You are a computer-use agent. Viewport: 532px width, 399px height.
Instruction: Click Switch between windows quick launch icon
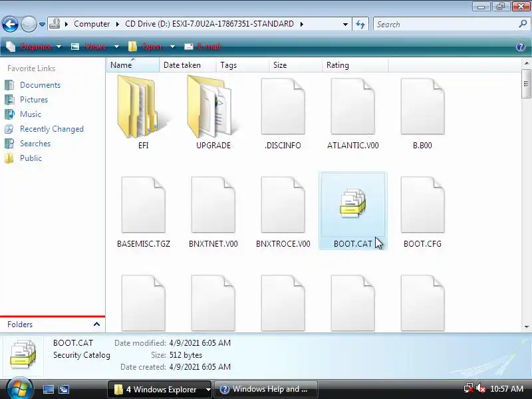tap(64, 389)
